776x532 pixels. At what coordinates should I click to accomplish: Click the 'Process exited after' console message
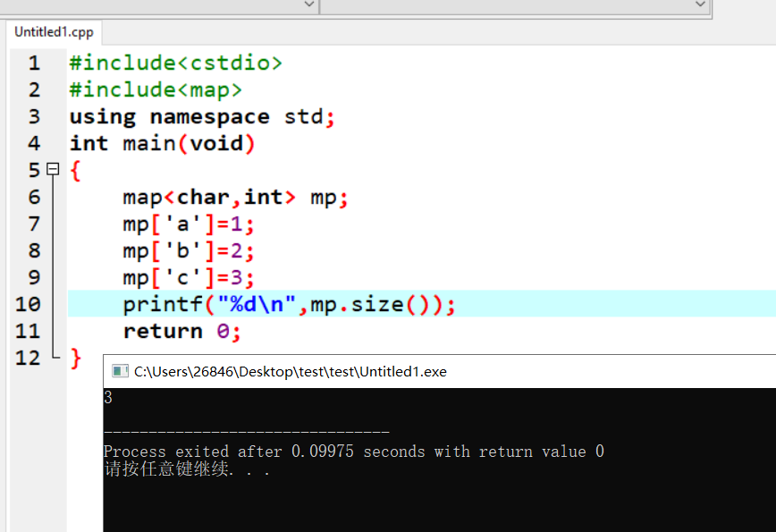[353, 452]
